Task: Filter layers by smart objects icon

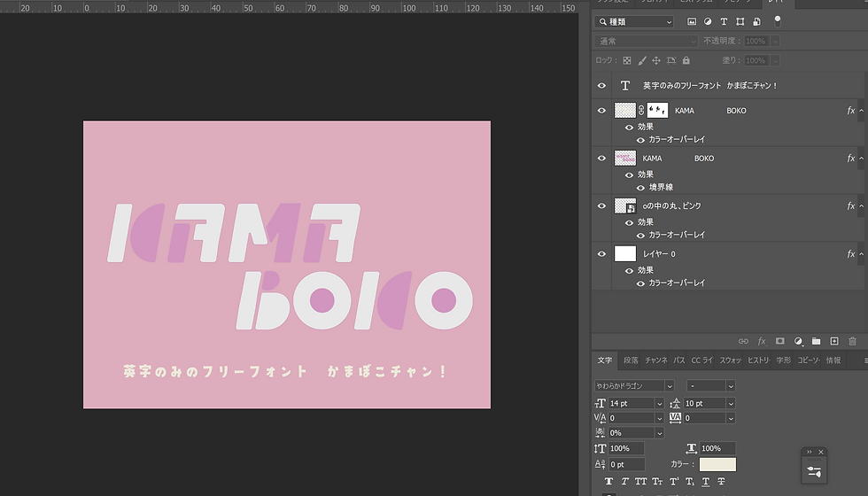Action: tap(756, 21)
